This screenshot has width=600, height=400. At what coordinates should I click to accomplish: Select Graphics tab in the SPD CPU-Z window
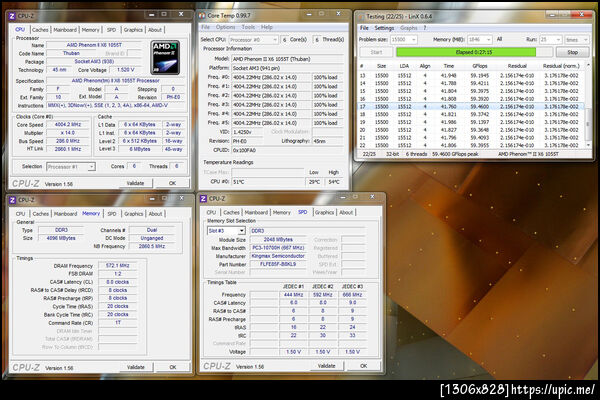click(324, 212)
